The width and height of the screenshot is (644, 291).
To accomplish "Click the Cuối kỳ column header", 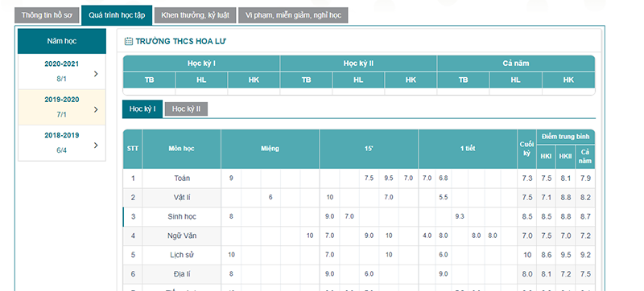I will pyautogui.click(x=527, y=150).
